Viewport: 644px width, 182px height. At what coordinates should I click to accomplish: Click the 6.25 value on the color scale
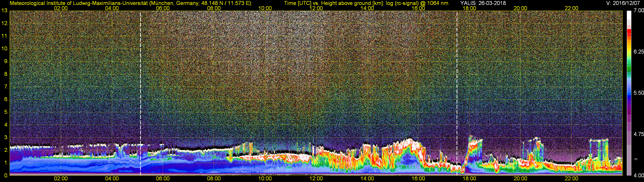click(639, 52)
